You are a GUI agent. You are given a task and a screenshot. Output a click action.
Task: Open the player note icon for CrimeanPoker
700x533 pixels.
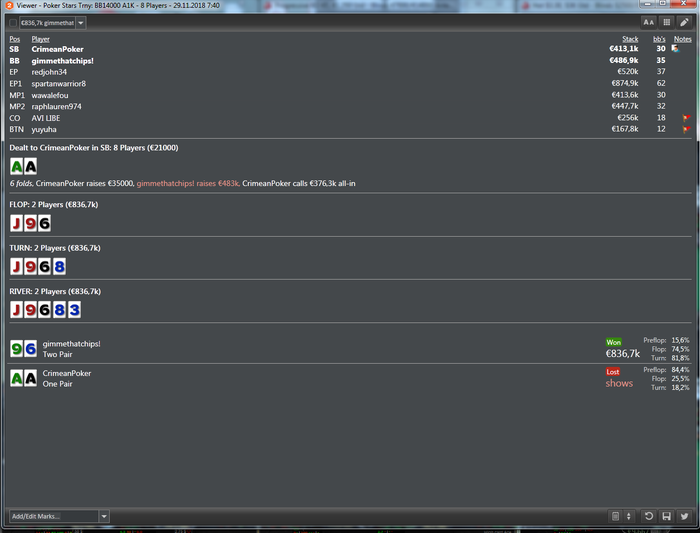(675, 48)
